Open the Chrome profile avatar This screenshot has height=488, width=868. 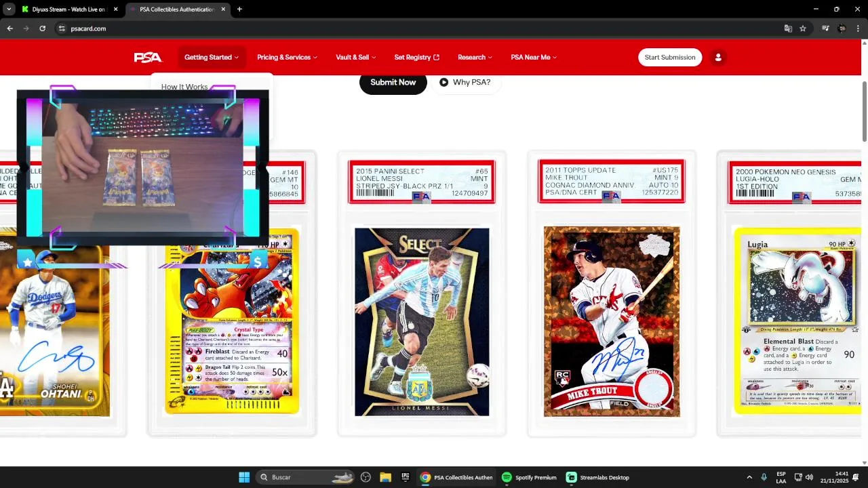point(842,28)
